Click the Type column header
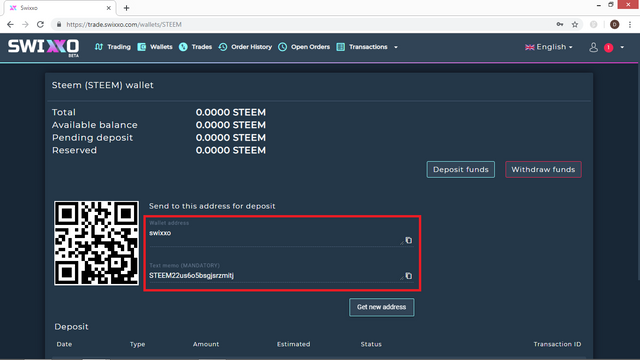This screenshot has width=640, height=360. point(138,344)
